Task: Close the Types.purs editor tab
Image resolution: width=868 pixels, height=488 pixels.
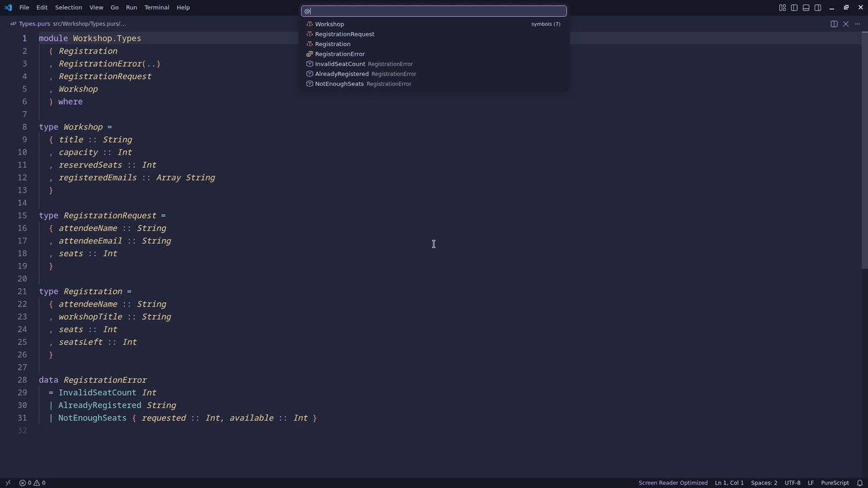Action: click(846, 24)
